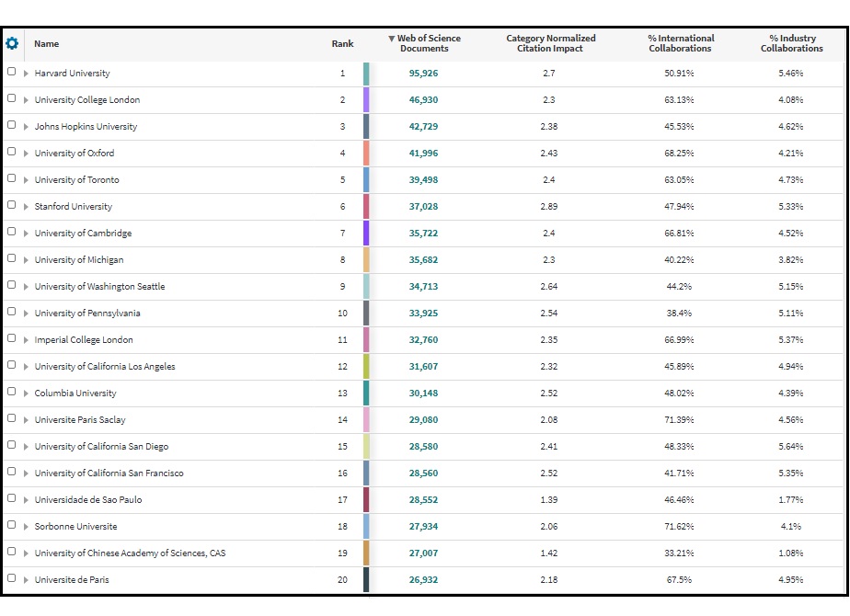Open the 46,930 documents link
This screenshot has height=616, width=850.
pos(423,99)
